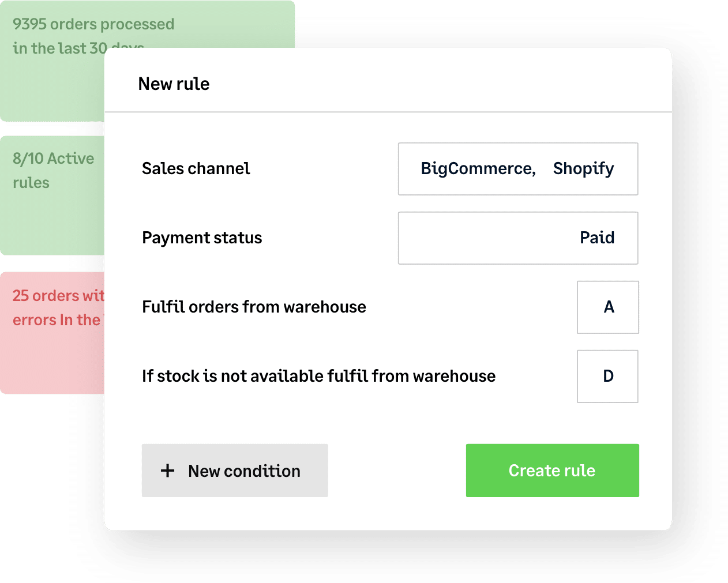
Task: Open the Payment status selector
Action: coord(518,238)
